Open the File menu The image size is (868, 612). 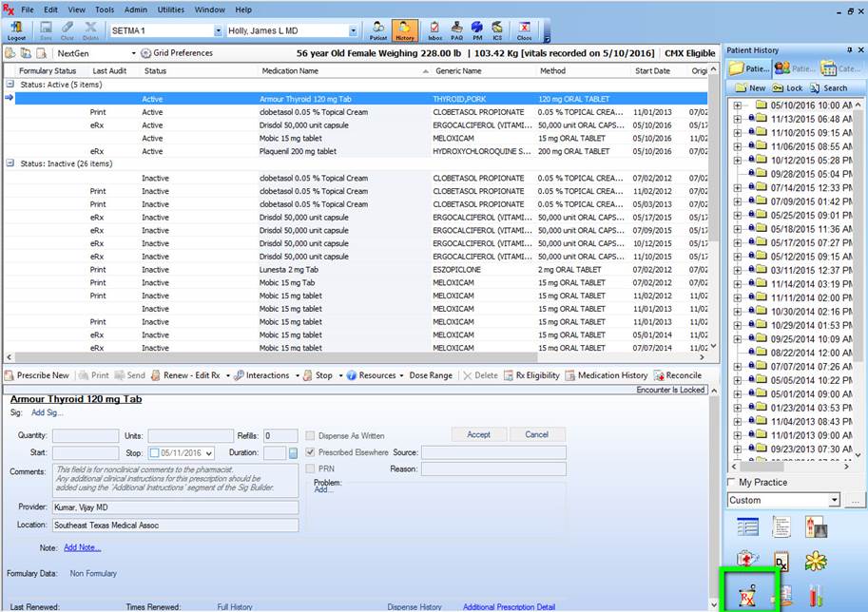(28, 10)
